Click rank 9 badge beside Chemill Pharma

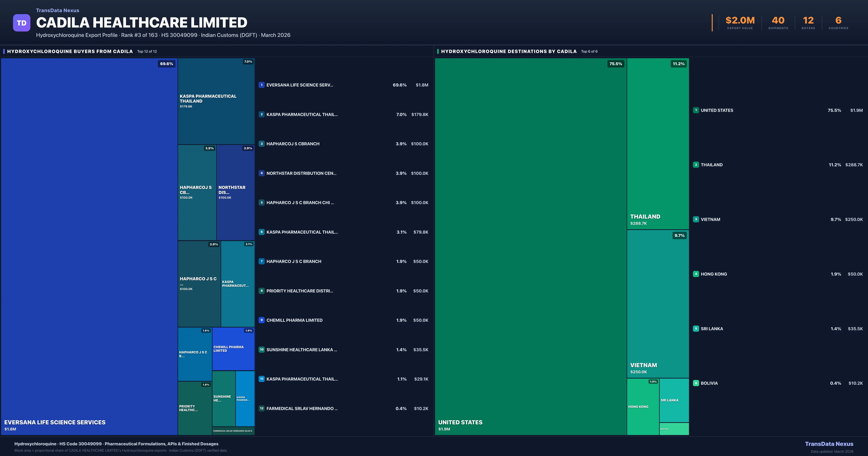point(261,320)
